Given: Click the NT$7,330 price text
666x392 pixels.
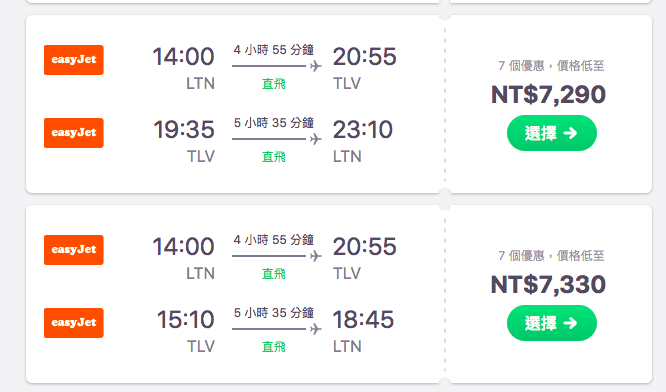Looking at the screenshot, I should pyautogui.click(x=548, y=284).
